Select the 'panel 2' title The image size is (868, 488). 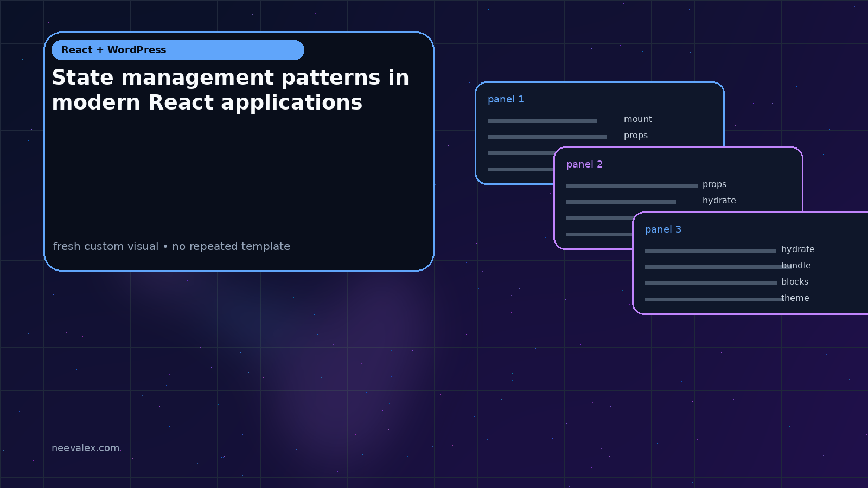(x=584, y=164)
